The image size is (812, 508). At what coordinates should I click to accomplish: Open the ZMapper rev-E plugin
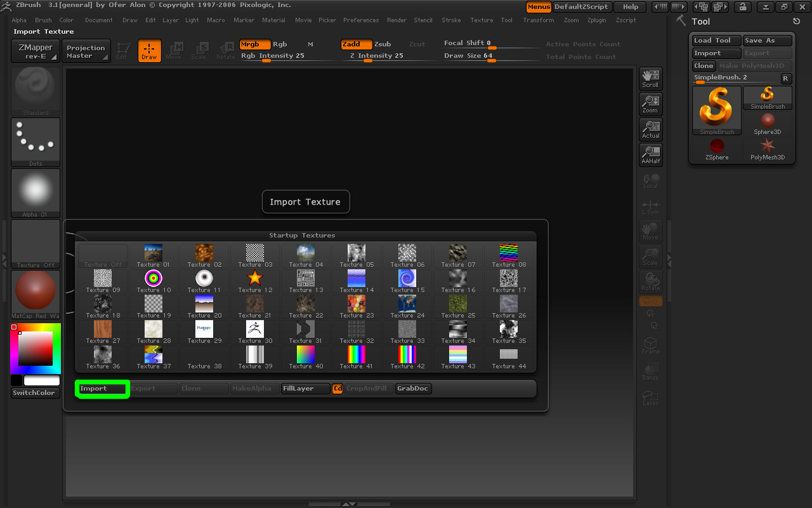pos(36,51)
